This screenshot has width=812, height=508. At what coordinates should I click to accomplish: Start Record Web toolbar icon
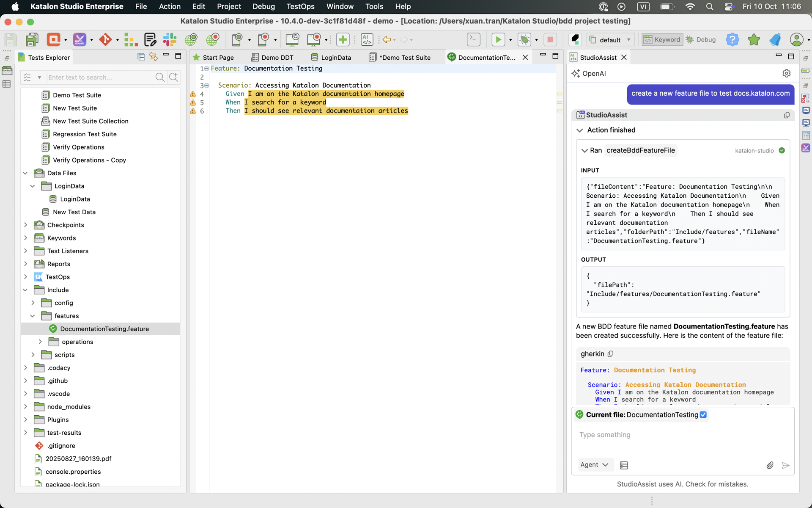click(x=213, y=40)
